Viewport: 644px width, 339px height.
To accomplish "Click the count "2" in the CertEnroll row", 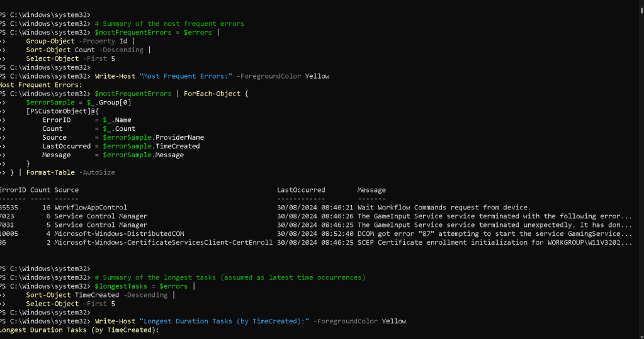I will [x=48, y=243].
